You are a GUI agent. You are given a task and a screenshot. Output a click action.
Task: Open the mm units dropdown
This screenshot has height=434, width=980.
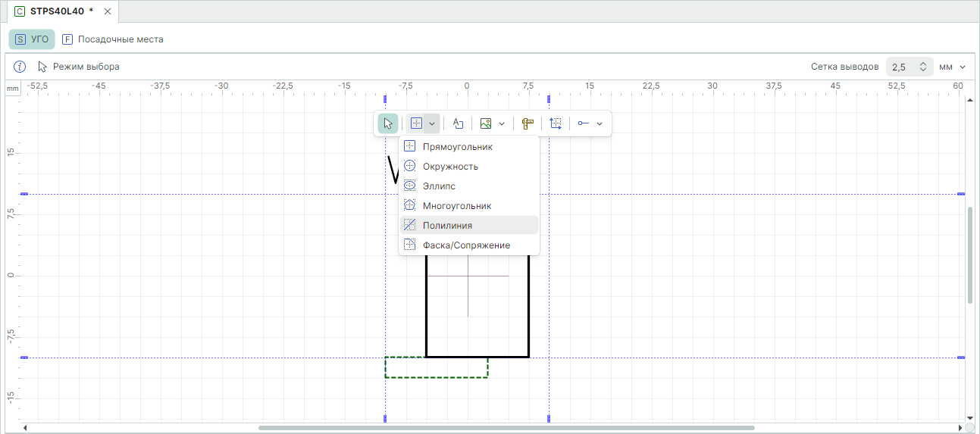(953, 67)
